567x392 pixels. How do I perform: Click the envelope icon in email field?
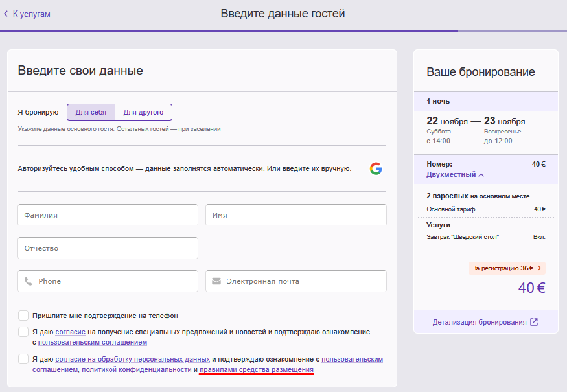216,282
